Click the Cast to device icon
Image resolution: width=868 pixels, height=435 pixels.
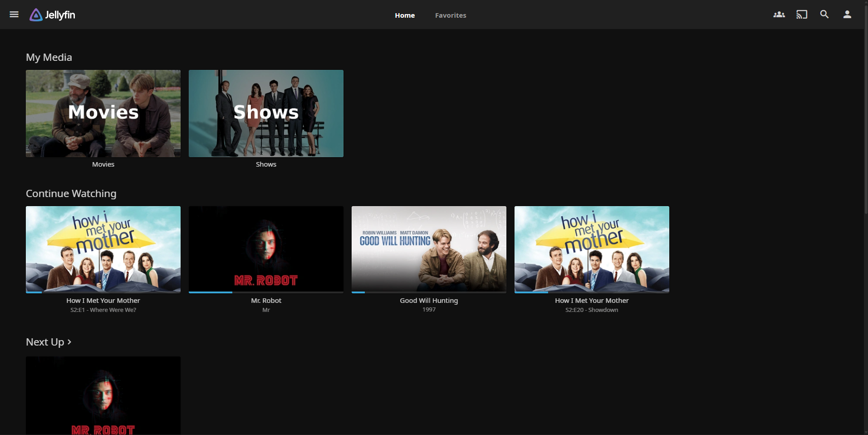pyautogui.click(x=801, y=15)
